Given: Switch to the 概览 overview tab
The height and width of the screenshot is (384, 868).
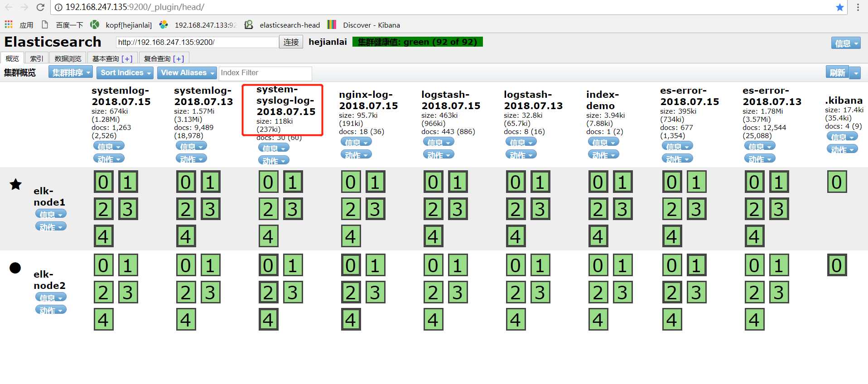Looking at the screenshot, I should point(12,58).
